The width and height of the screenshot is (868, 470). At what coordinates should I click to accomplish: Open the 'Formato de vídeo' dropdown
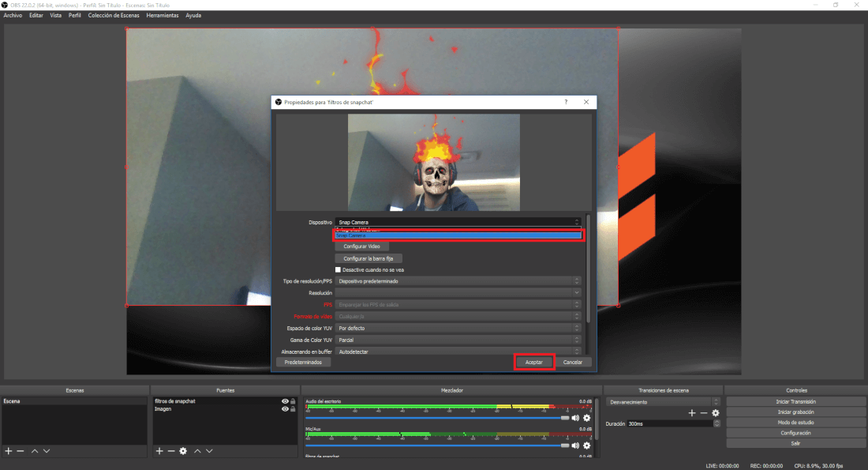[x=458, y=317]
